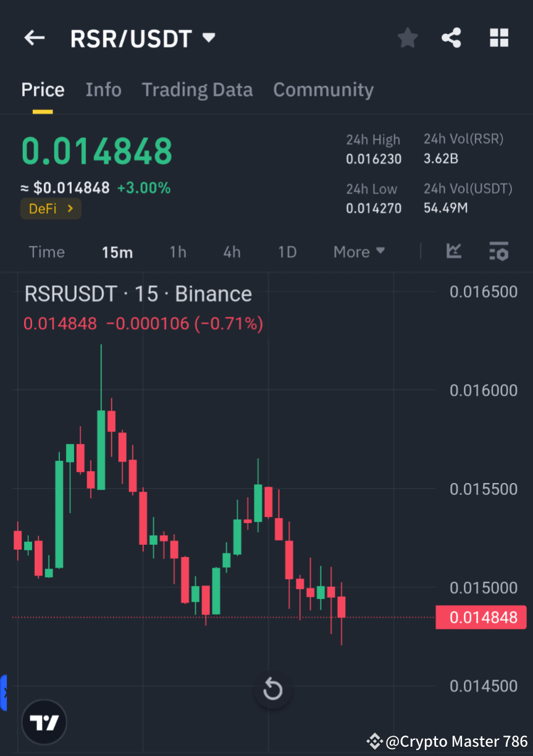Switch to the 1D candle interval
Viewport: 533px width, 756px height.
287,251
